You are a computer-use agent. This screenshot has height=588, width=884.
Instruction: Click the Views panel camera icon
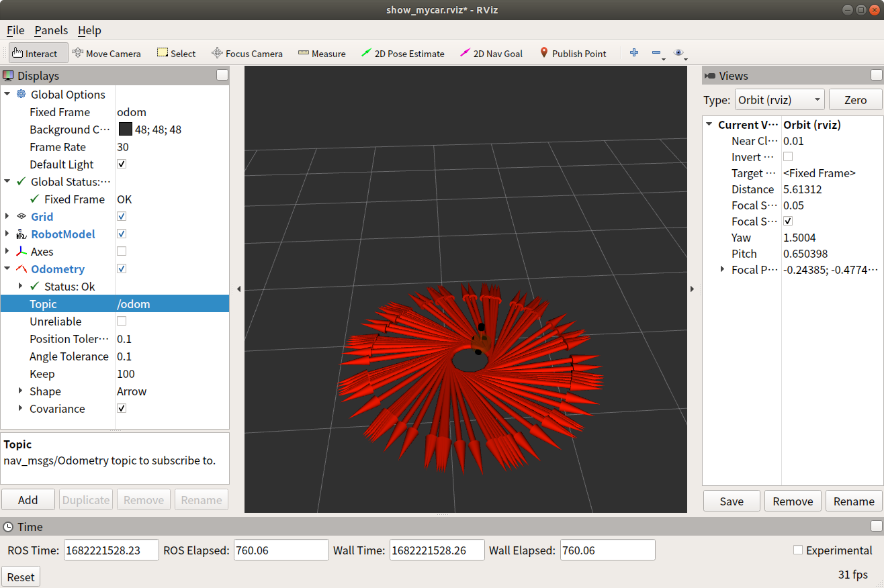coord(710,76)
